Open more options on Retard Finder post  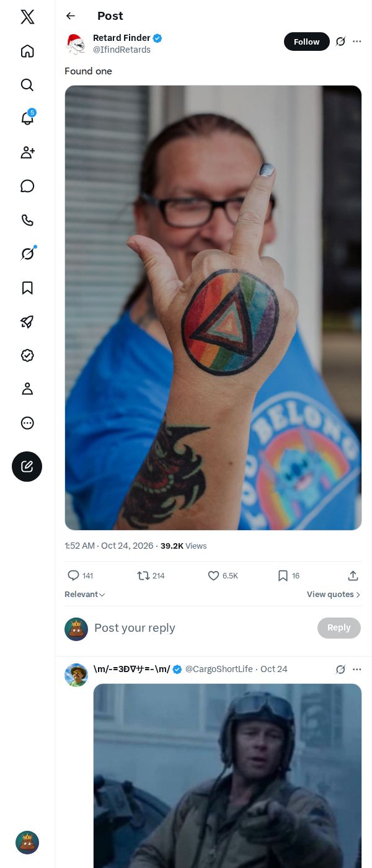[356, 42]
